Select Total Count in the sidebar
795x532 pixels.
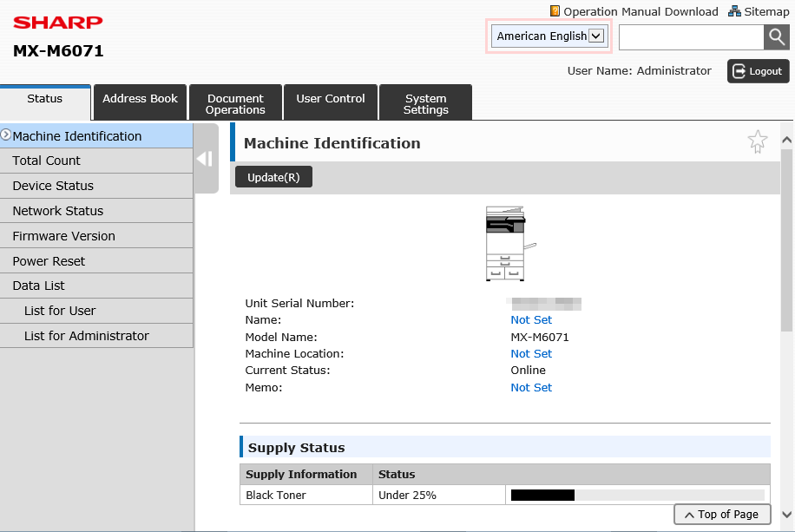pos(96,161)
